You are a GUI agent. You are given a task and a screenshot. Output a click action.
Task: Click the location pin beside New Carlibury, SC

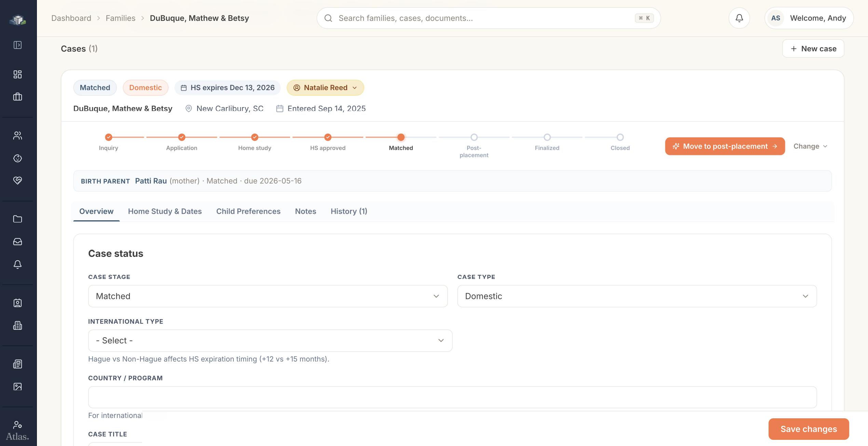click(x=189, y=108)
